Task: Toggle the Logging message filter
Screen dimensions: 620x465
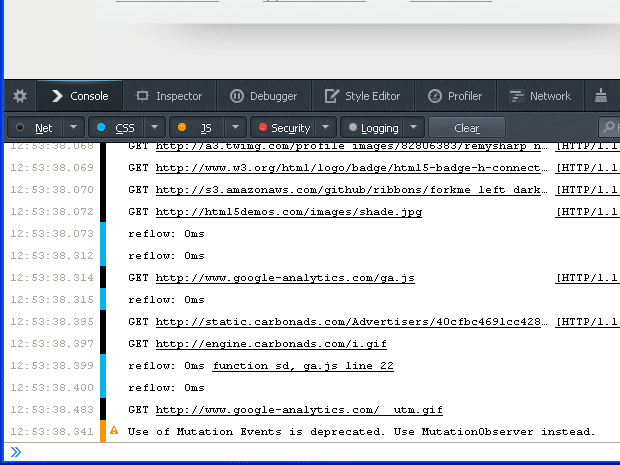Action: (372, 127)
